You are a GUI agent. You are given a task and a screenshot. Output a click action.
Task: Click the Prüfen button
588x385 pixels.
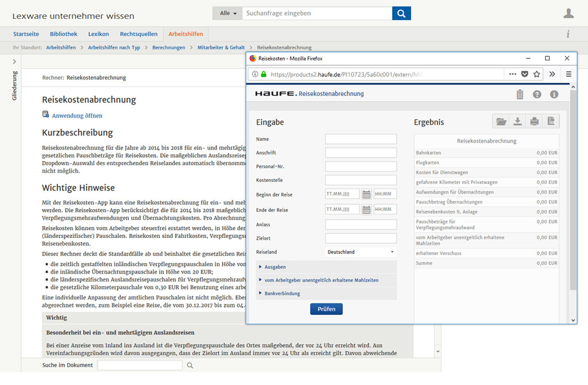pos(326,309)
